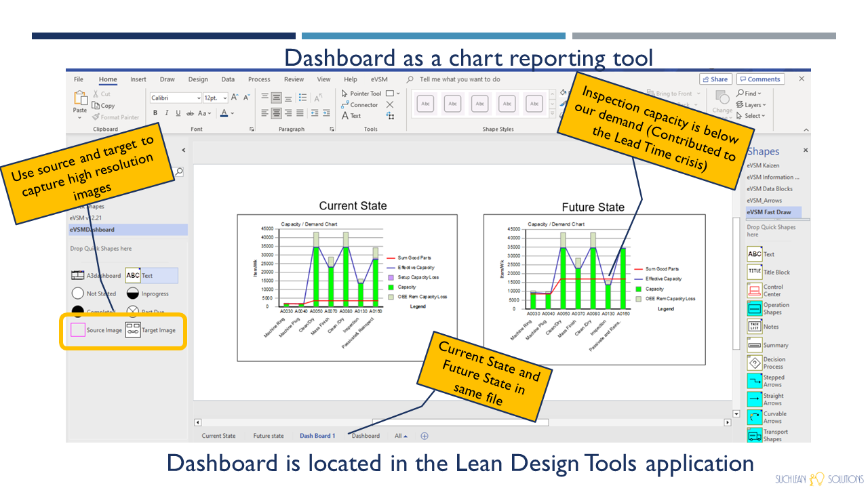868x488 pixels.
Task: Open the eVSM ribbon tab
Action: [x=379, y=79]
